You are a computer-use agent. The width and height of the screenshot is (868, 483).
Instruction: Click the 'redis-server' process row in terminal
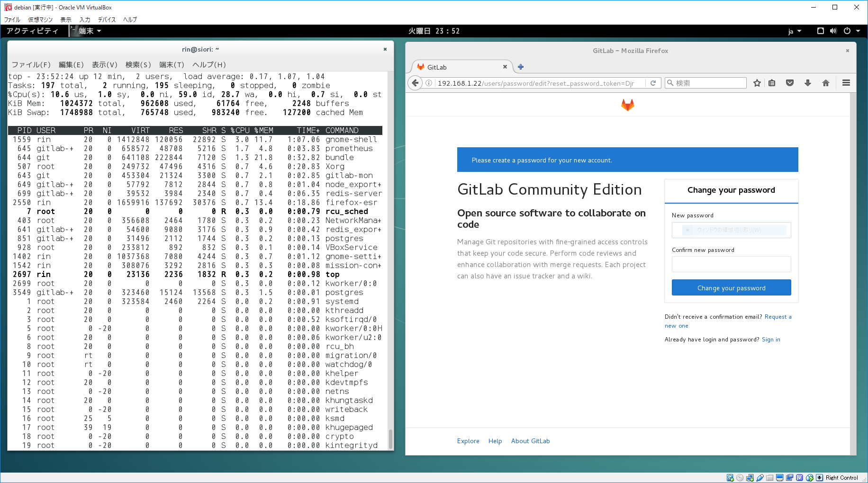pyautogui.click(x=195, y=194)
